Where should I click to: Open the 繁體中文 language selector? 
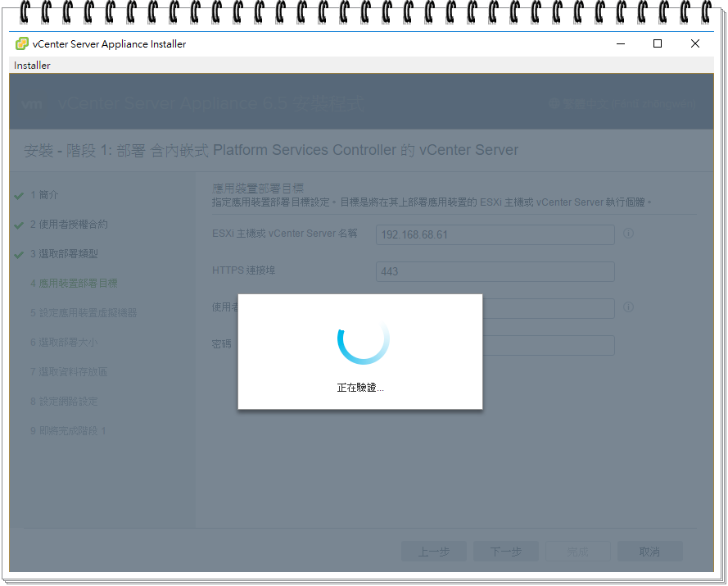622,103
